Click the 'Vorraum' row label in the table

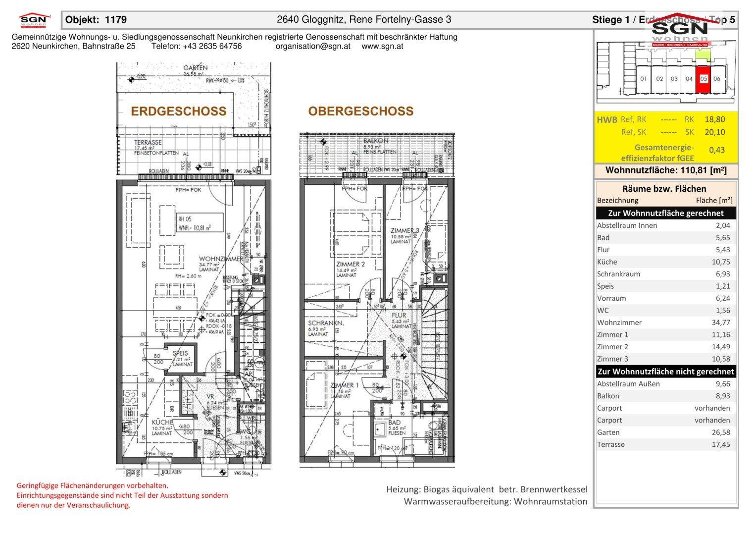point(611,298)
